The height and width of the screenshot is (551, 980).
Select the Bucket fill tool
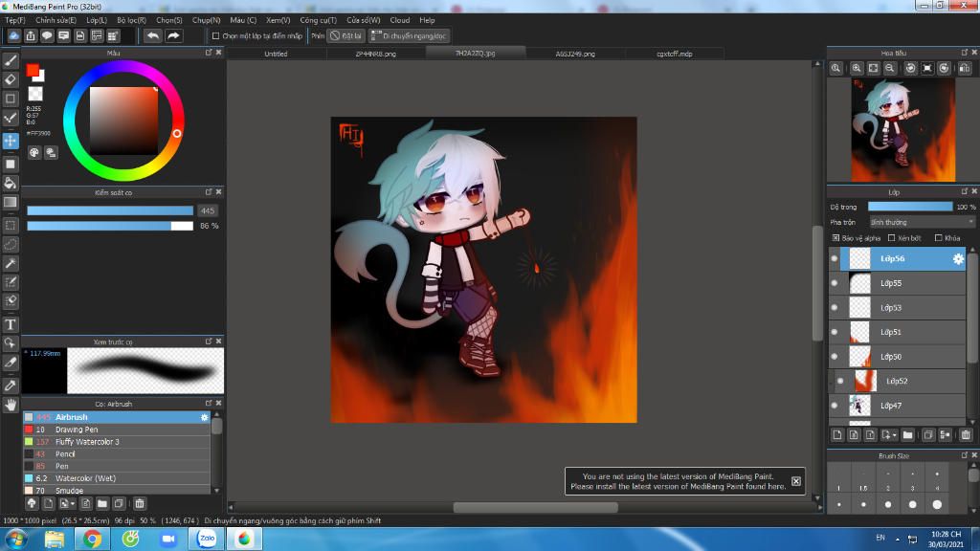coord(11,183)
